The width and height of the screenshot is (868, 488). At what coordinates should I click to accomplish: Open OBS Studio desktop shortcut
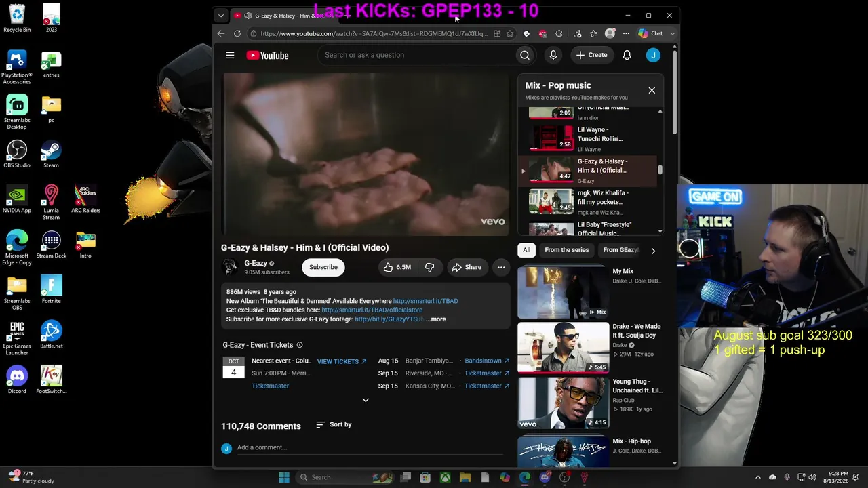pyautogui.click(x=17, y=154)
